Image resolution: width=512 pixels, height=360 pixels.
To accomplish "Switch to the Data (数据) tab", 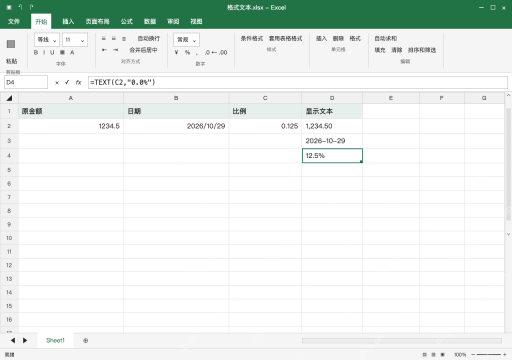I will (x=150, y=21).
